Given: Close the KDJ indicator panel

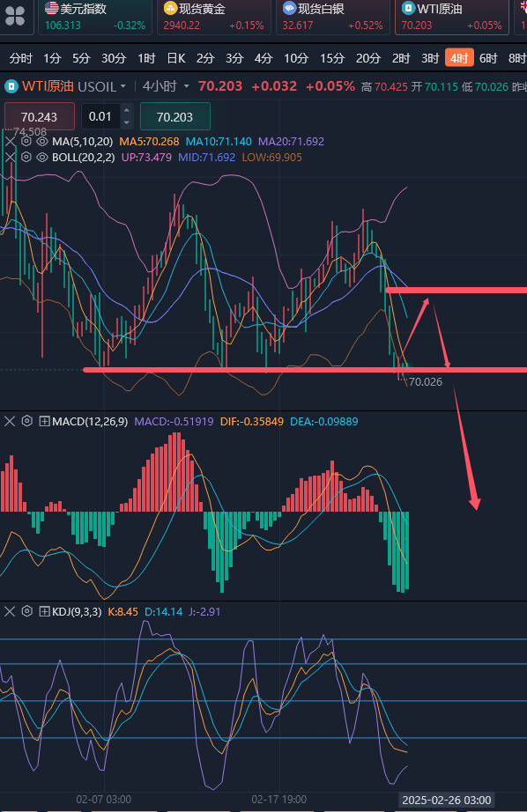Looking at the screenshot, I should pos(10,611).
